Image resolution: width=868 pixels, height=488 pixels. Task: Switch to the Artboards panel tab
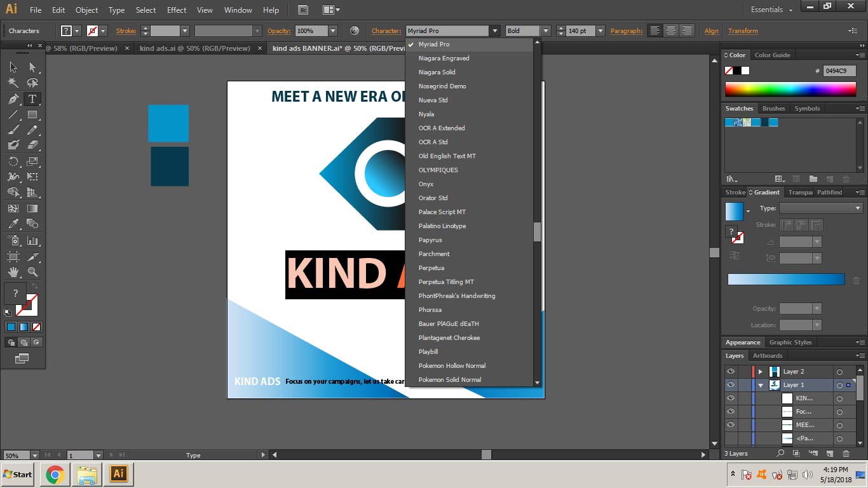(768, 356)
